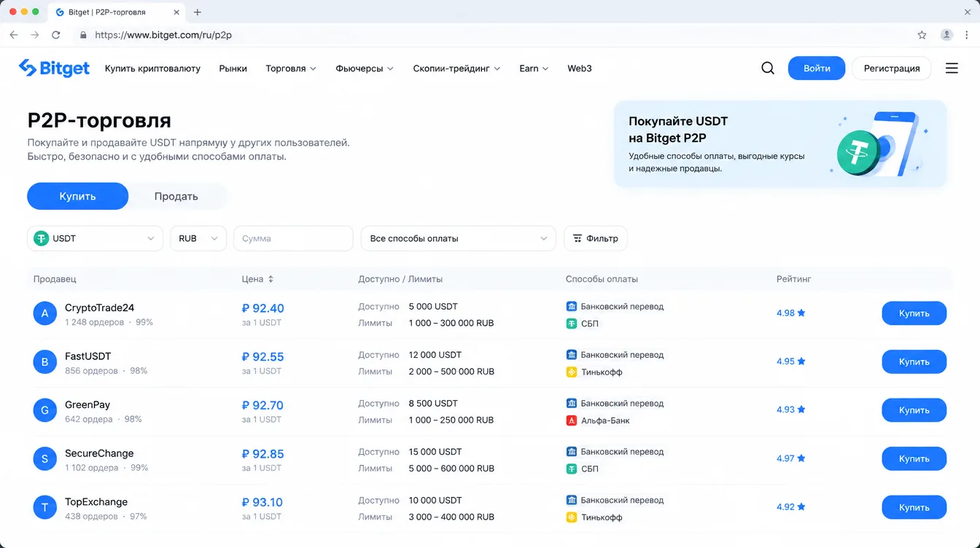The height and width of the screenshot is (548, 980).
Task: Expand the Фьючерсы menu
Action: (x=365, y=68)
